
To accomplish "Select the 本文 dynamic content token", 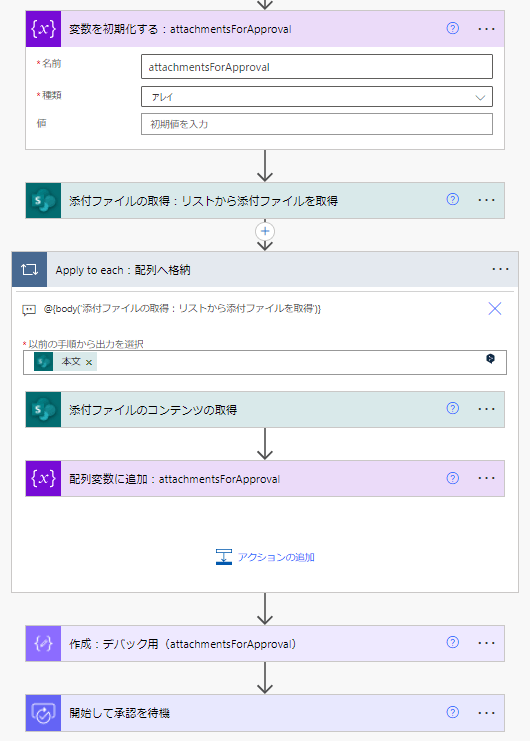I will coord(66,362).
